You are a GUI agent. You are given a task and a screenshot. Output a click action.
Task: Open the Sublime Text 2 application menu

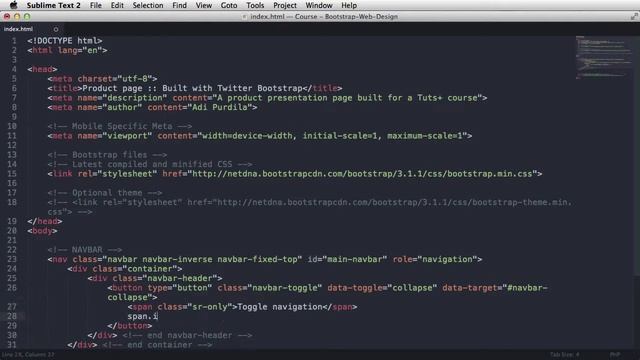tap(53, 5)
